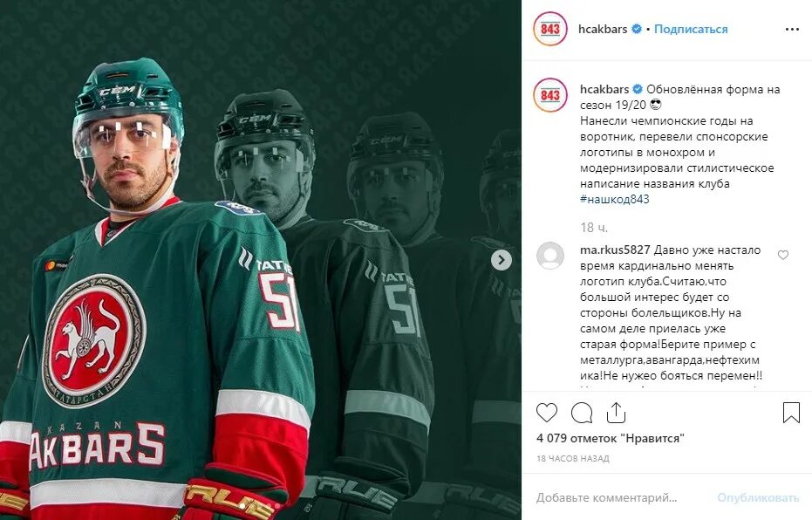The image size is (812, 520).
Task: Save the post with the bookmark icon
Action: pos(791,413)
